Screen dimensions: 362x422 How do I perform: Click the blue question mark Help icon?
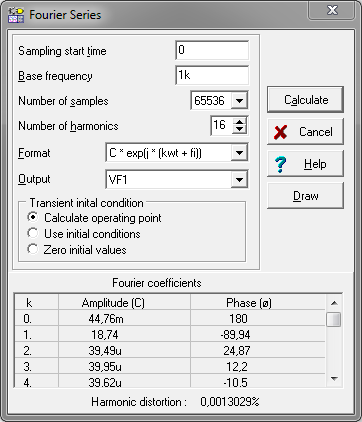[x=281, y=164]
